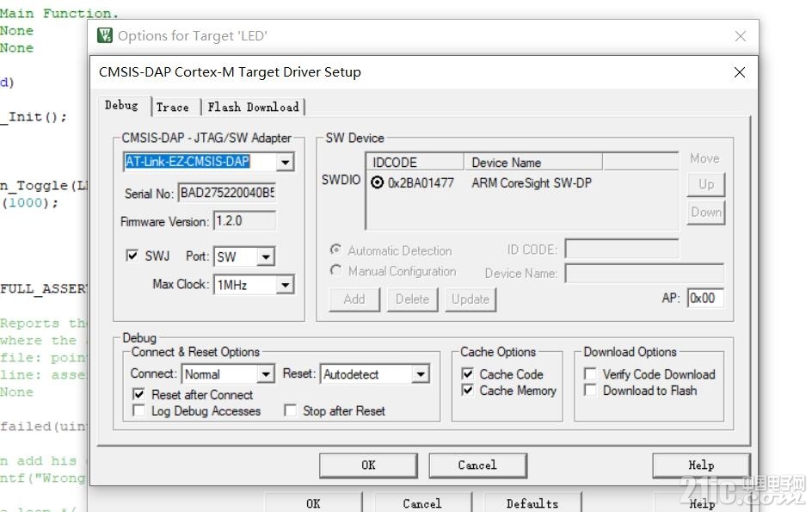Screen dimensions: 812x512
Task: Click the Delete device button
Action: pos(412,299)
